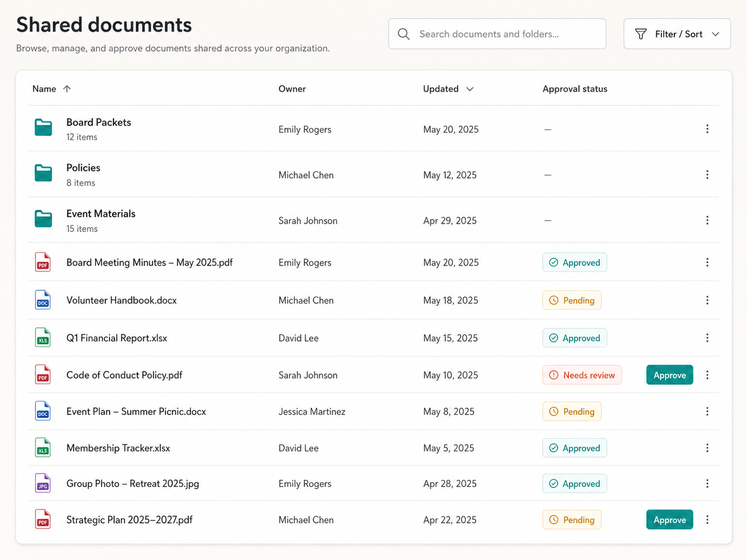Click the XLS icon for Q1 Financial Report
The image size is (747, 560).
coord(43,338)
